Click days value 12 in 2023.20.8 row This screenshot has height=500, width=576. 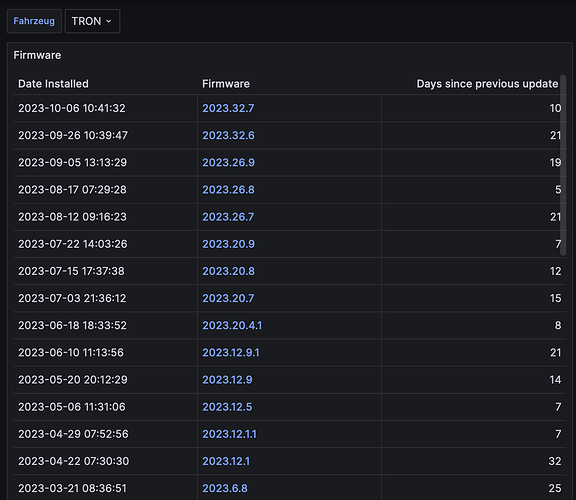[x=555, y=271]
